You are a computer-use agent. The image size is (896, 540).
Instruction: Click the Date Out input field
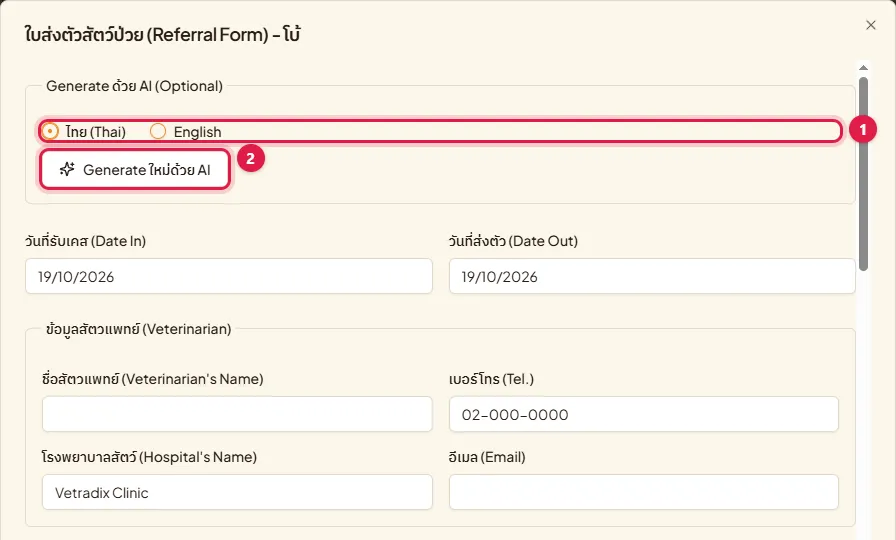coord(652,277)
